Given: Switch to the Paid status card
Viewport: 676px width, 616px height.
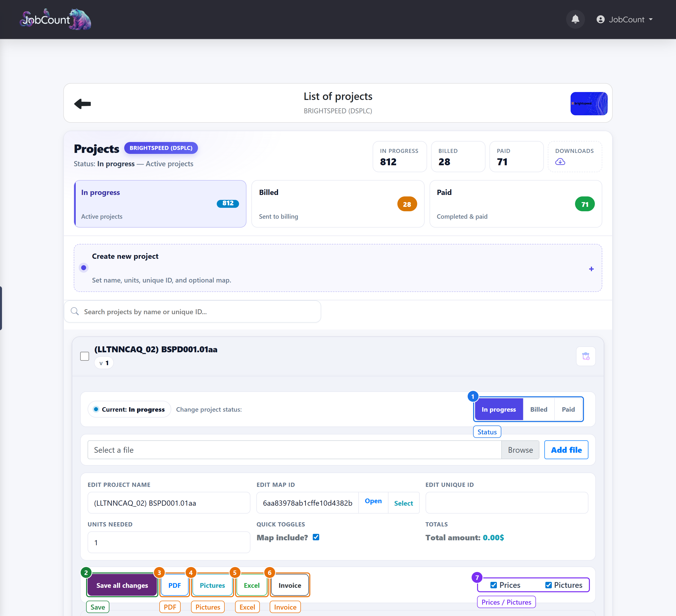Looking at the screenshot, I should click(x=515, y=204).
